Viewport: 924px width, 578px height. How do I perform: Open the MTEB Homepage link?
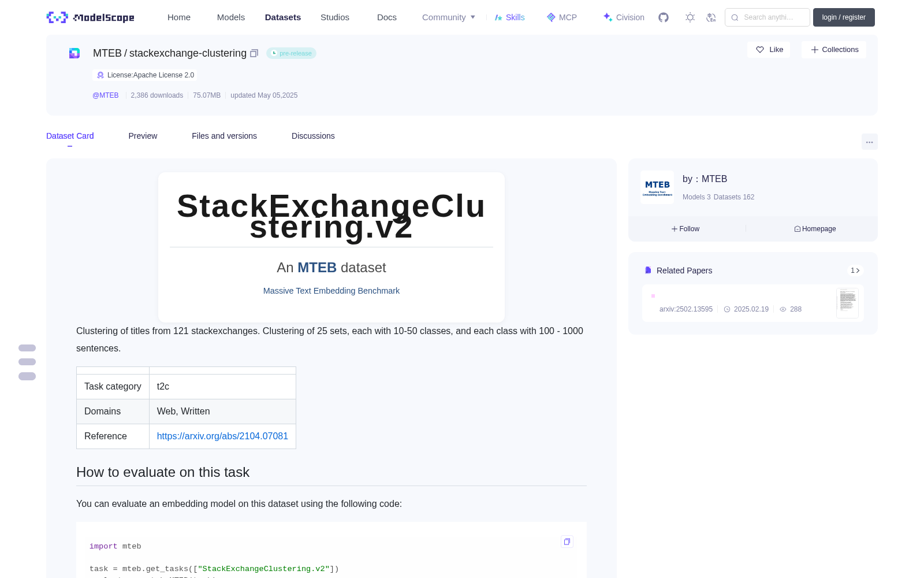815,229
